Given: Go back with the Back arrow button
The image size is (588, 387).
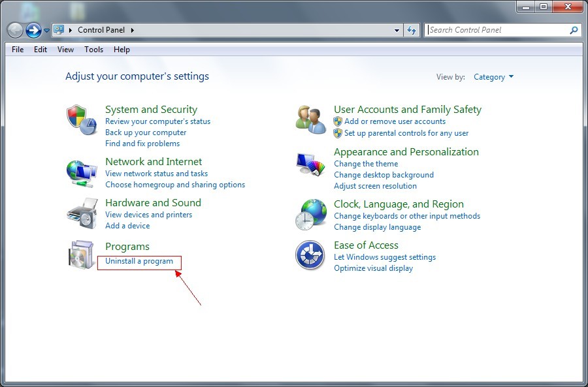Looking at the screenshot, I should 15,30.
